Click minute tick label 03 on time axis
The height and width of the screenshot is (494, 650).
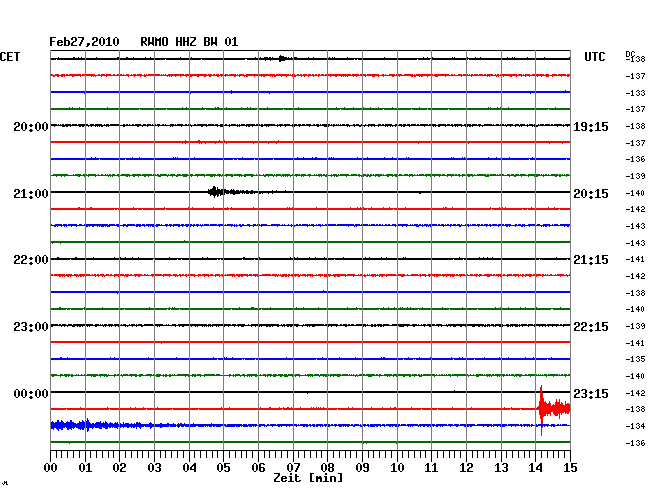point(154,468)
